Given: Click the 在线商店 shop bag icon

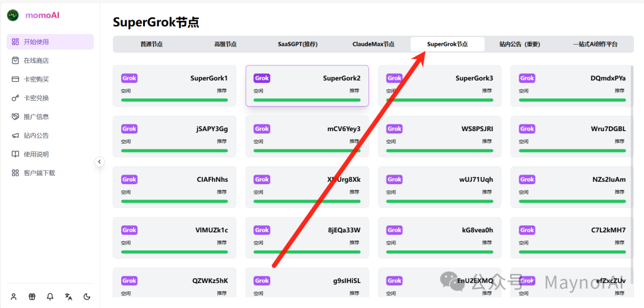Looking at the screenshot, I should 15,61.
